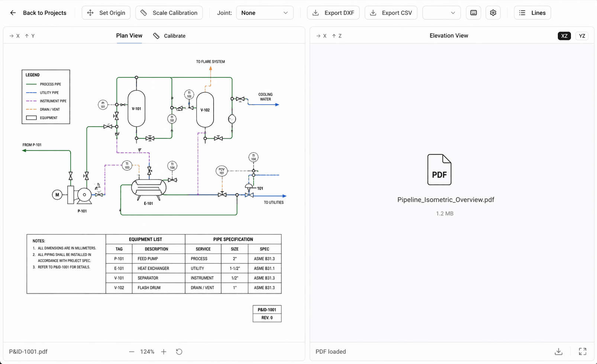Select the Plan View tab
The height and width of the screenshot is (364, 597).
pyautogui.click(x=129, y=36)
